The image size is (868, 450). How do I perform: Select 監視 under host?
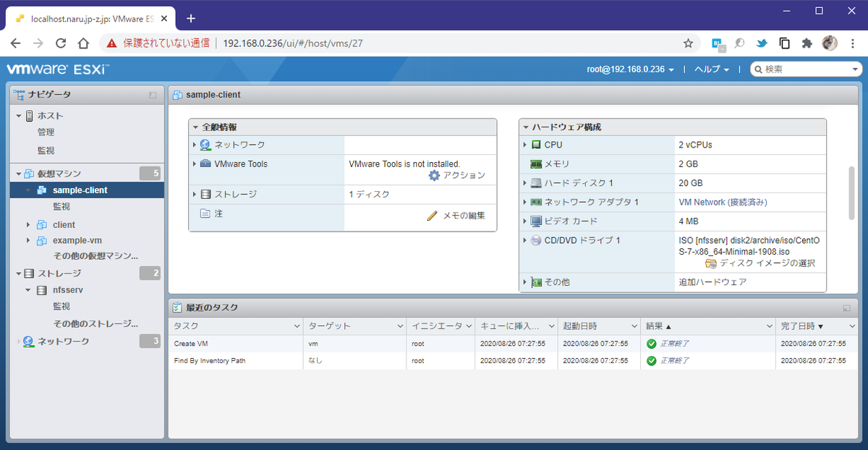[x=46, y=150]
